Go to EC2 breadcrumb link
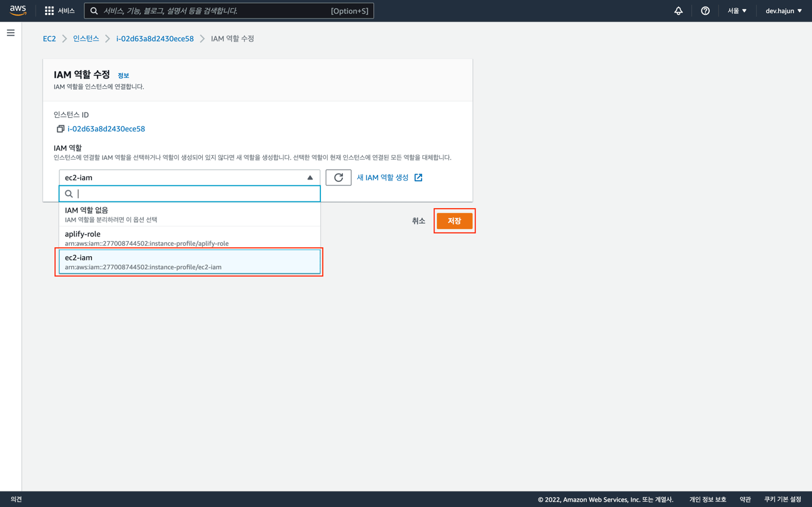Viewport: 812px width, 507px height. tap(49, 39)
